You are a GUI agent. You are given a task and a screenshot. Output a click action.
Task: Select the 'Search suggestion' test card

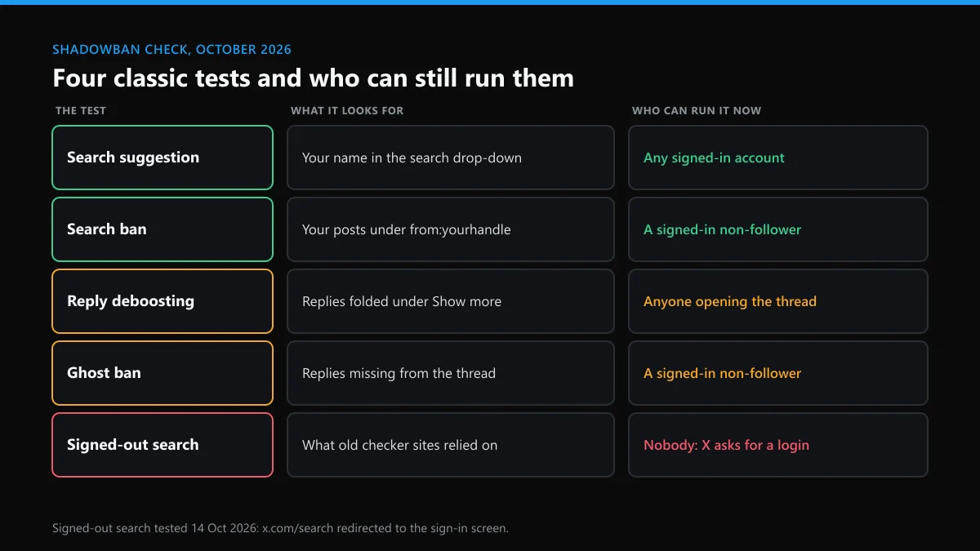(x=163, y=158)
